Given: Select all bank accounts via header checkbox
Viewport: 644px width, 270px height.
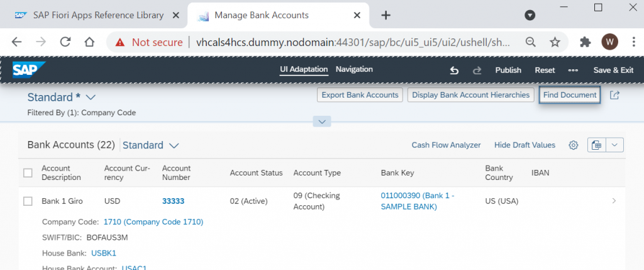Looking at the screenshot, I should (28, 173).
